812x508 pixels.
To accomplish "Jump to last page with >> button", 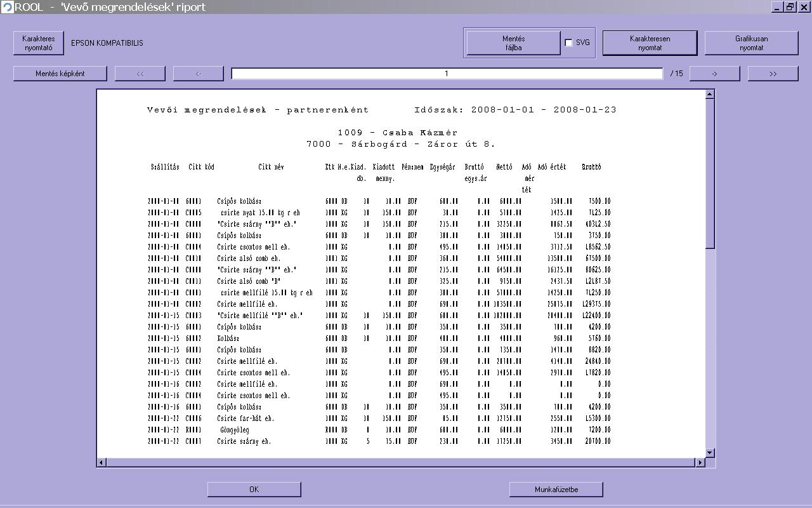I will click(x=773, y=74).
